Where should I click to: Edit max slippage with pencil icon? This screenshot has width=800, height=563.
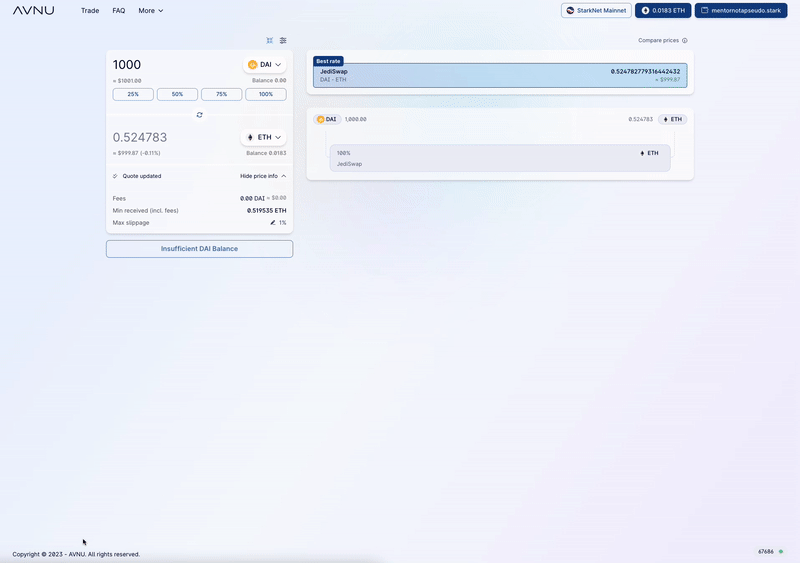tap(273, 223)
